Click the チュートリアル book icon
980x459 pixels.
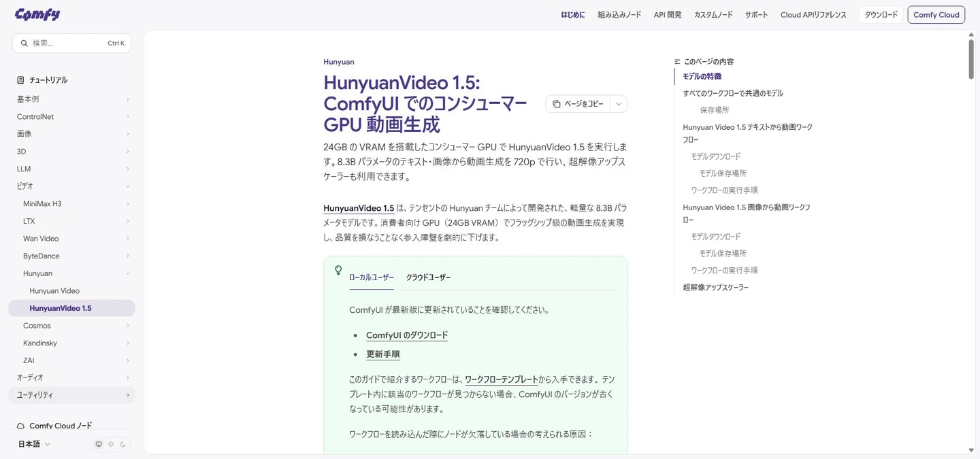(x=20, y=80)
